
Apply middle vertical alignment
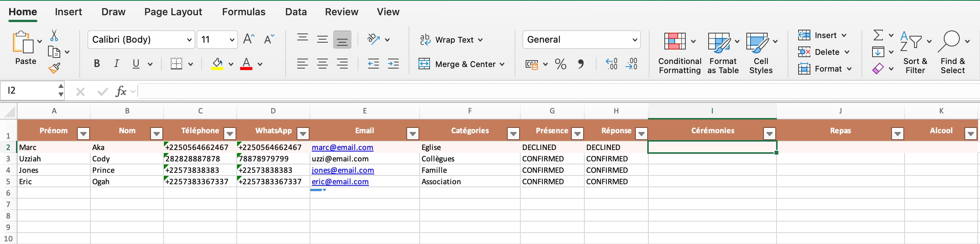pyautogui.click(x=322, y=39)
